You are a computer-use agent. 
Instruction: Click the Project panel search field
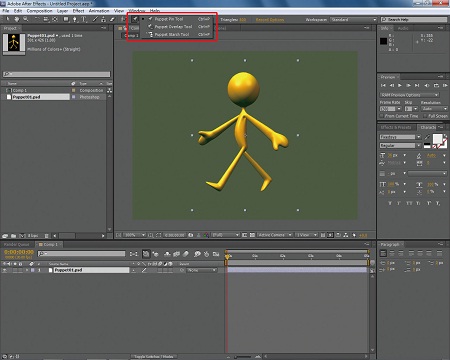point(57,74)
